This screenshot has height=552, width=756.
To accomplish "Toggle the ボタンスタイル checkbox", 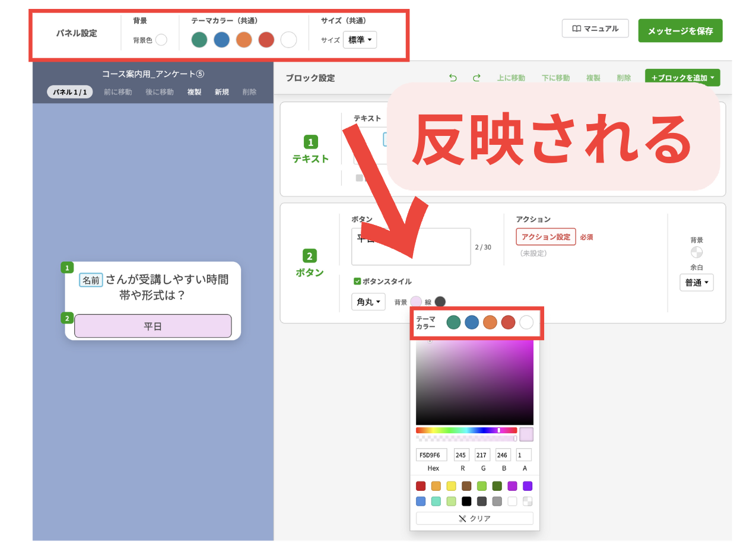I will click(x=357, y=281).
